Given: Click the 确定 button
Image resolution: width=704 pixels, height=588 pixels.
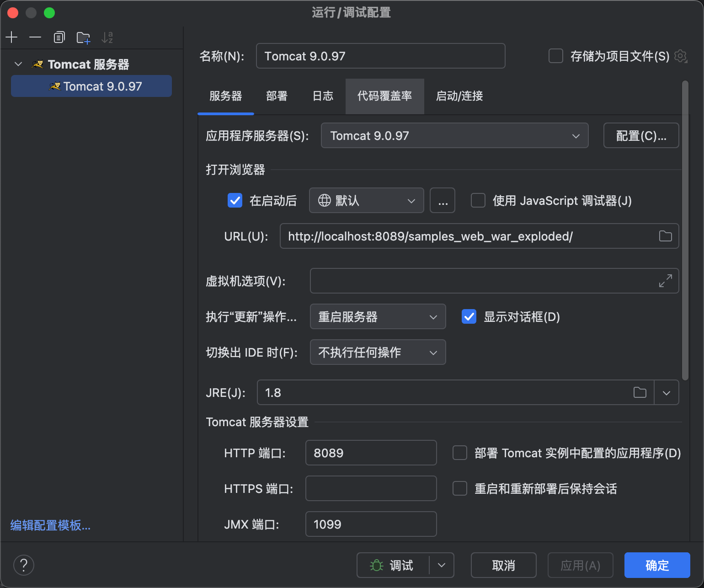Looking at the screenshot, I should tap(657, 565).
